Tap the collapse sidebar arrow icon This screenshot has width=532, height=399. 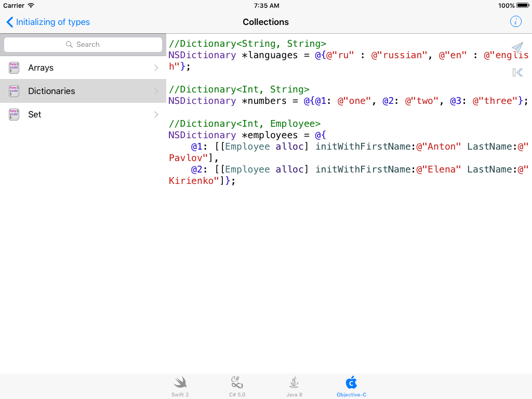(517, 73)
